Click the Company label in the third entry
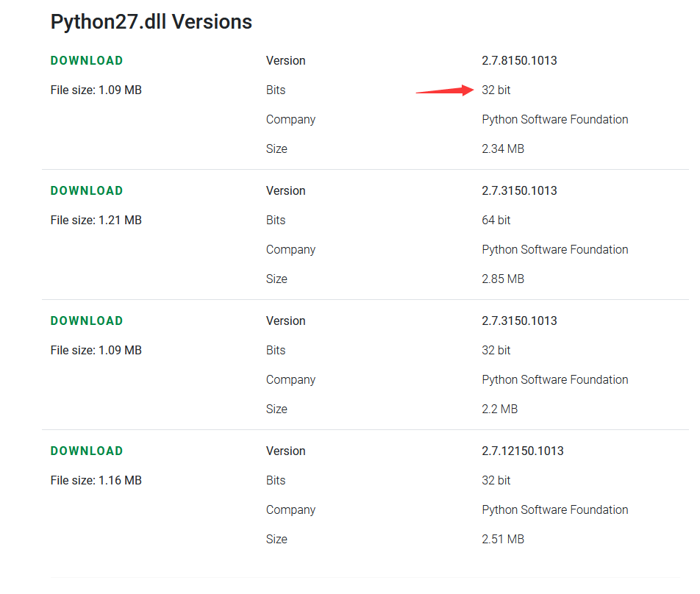The height and width of the screenshot is (594, 700). [x=290, y=379]
